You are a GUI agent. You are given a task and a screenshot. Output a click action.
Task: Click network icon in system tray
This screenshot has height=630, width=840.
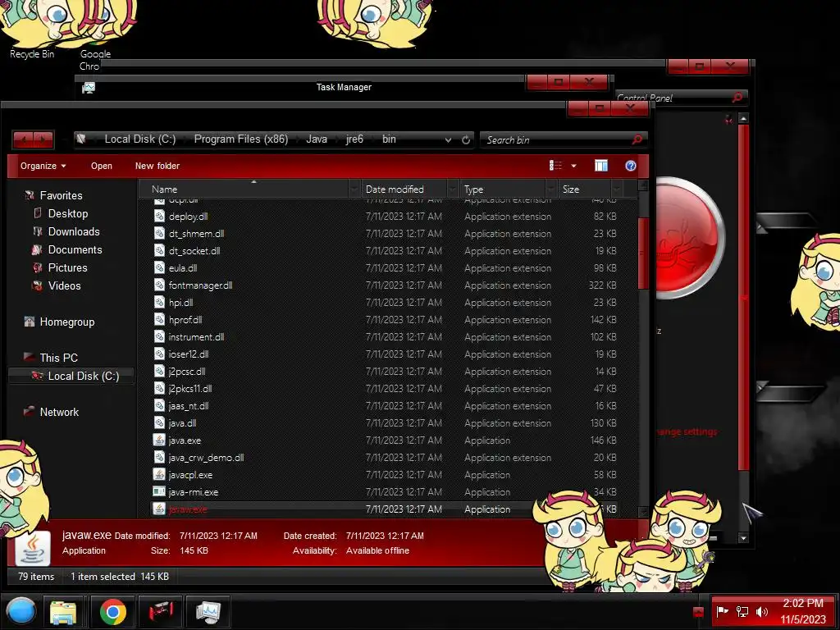tap(742, 611)
